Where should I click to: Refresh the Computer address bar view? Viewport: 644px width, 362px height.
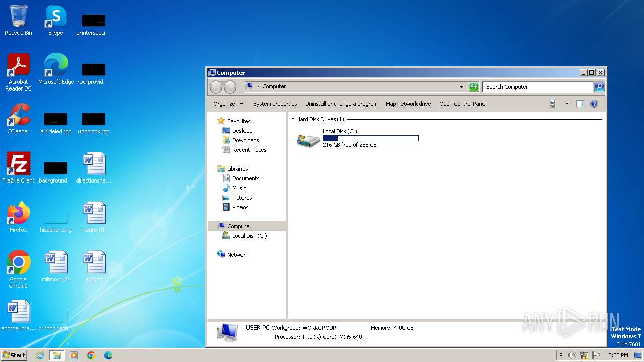[473, 87]
